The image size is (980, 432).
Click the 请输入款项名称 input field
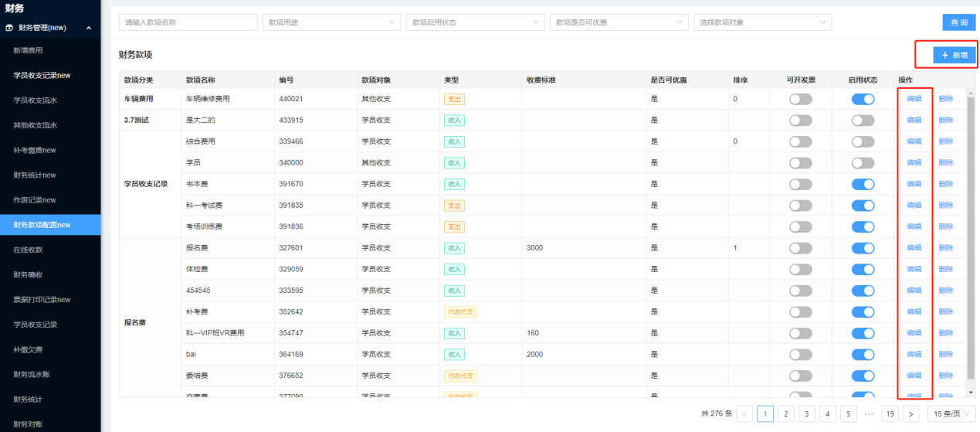pos(188,22)
